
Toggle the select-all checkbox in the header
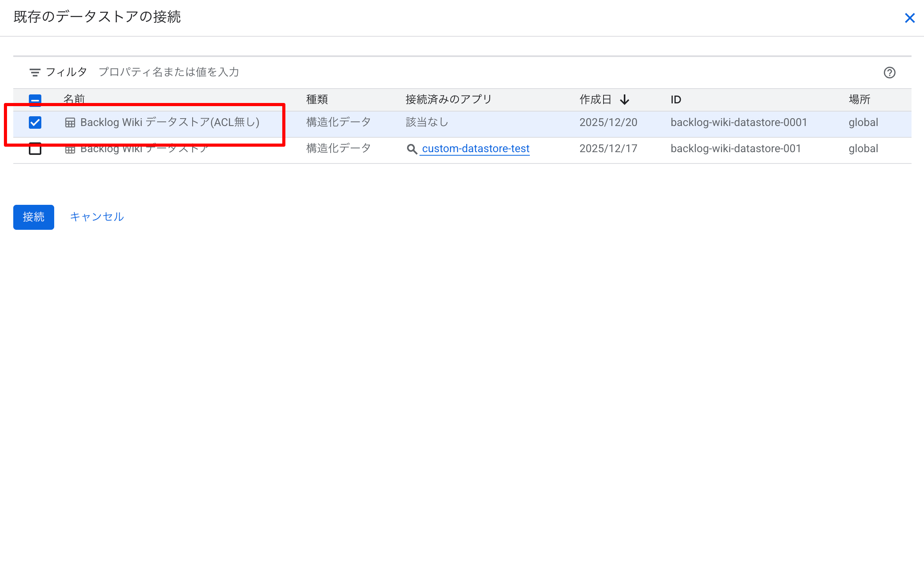[x=35, y=99]
